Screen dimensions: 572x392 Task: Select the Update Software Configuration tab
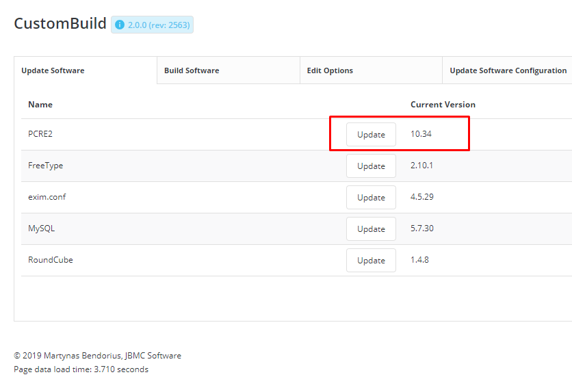508,70
